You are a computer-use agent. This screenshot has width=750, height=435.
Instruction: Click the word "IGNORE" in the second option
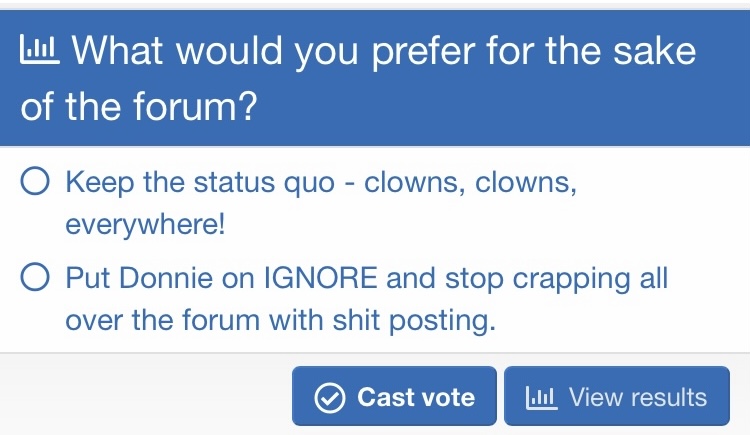[x=320, y=278]
